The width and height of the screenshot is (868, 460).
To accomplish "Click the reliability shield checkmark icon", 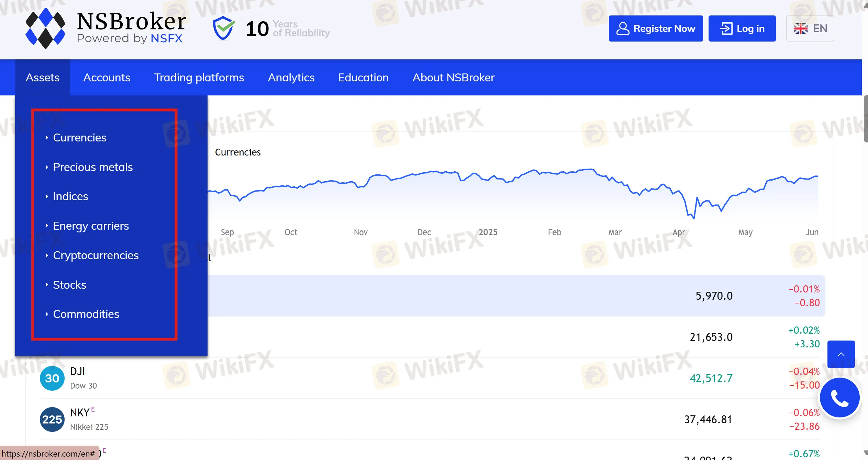I will (x=224, y=28).
